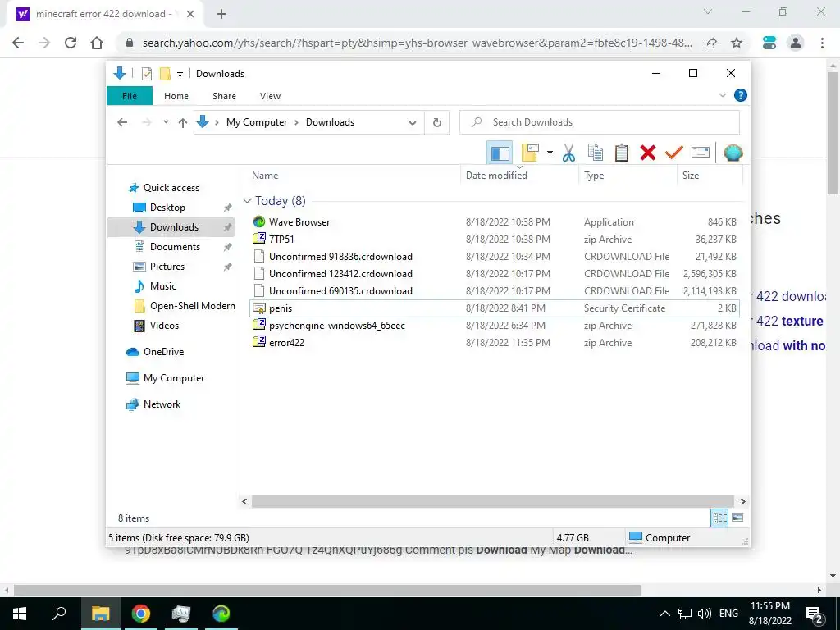Open My Computer in navigation pane

[x=174, y=377]
